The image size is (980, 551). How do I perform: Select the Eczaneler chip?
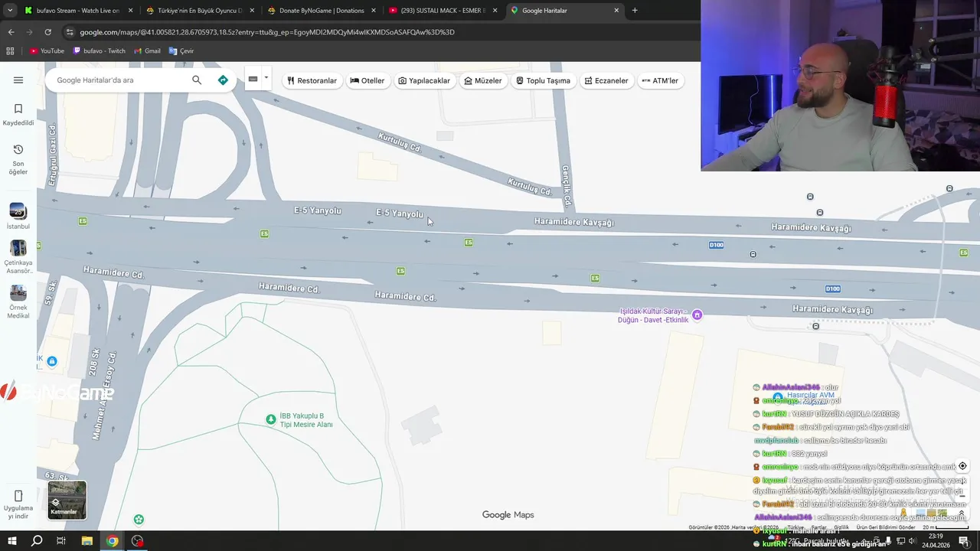(x=606, y=80)
